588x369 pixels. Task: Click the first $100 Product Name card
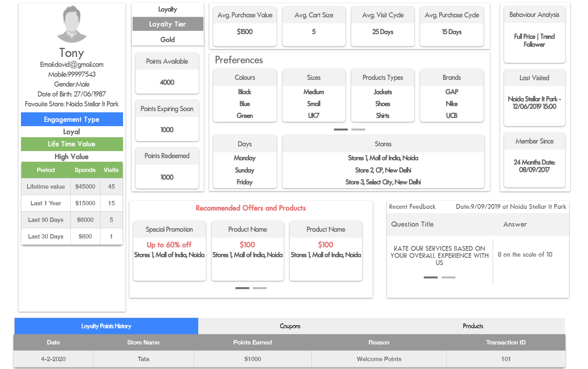[x=247, y=250]
